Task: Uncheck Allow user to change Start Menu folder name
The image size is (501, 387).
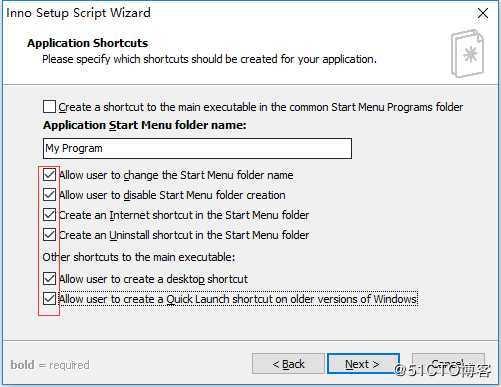Action: [x=49, y=175]
